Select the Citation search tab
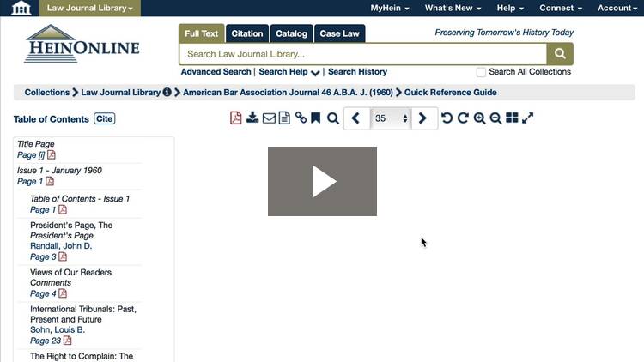This screenshot has width=644, height=362. point(246,33)
